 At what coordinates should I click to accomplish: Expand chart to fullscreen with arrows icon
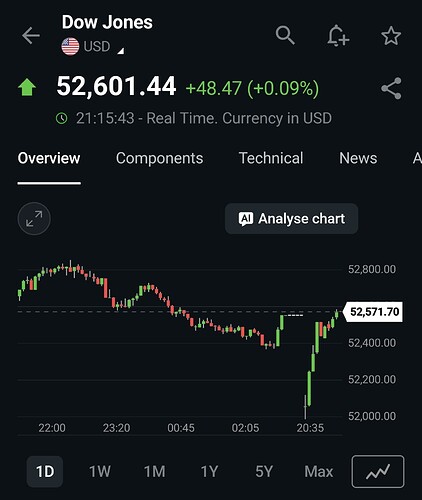tap(34, 219)
